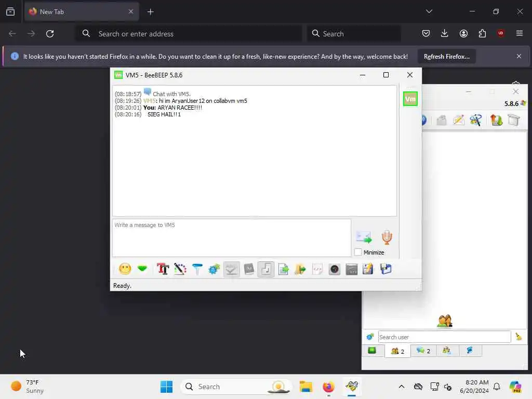
Task: Switch to the chats tab showing 2
Action: (423, 351)
